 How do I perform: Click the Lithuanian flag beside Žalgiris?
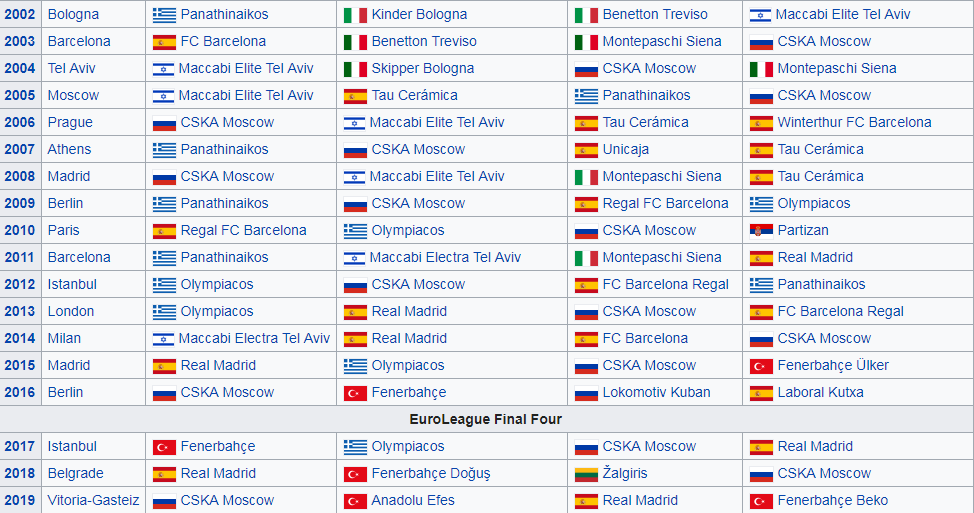[x=586, y=473]
